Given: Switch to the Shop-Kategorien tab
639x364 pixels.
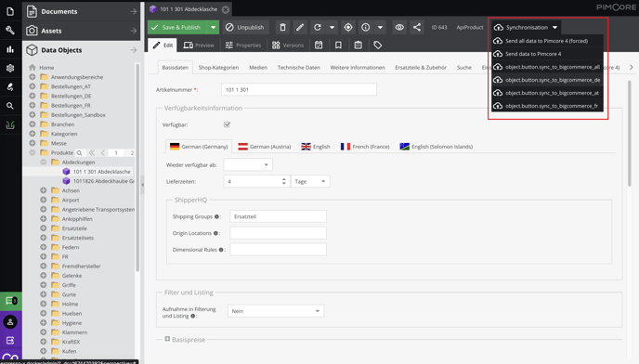Looking at the screenshot, I should pyautogui.click(x=218, y=68).
